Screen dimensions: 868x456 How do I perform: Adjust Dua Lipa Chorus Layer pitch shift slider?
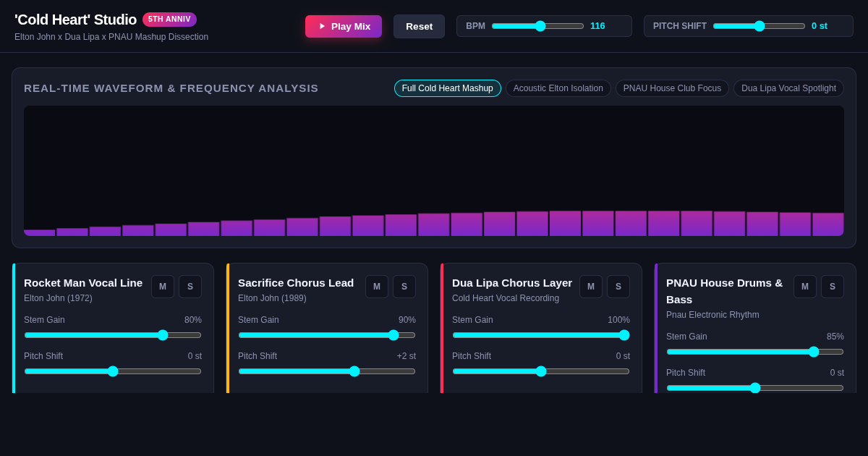tap(541, 371)
